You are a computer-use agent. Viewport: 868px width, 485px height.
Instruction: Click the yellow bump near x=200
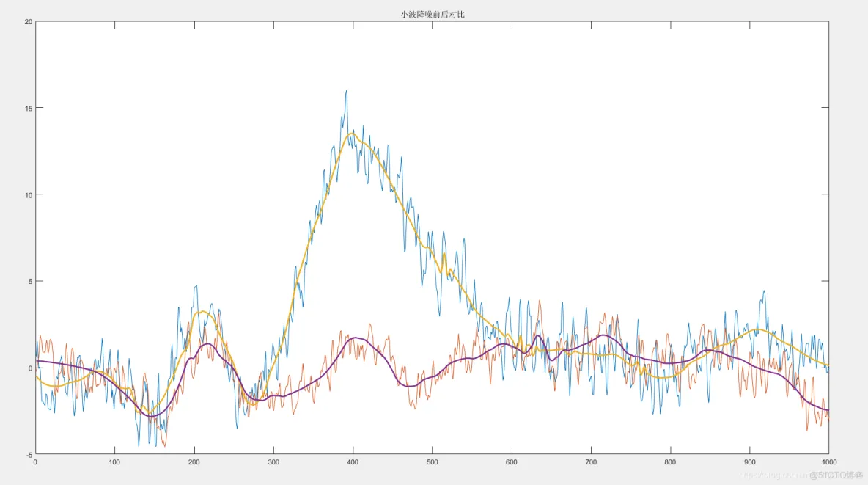(x=203, y=313)
